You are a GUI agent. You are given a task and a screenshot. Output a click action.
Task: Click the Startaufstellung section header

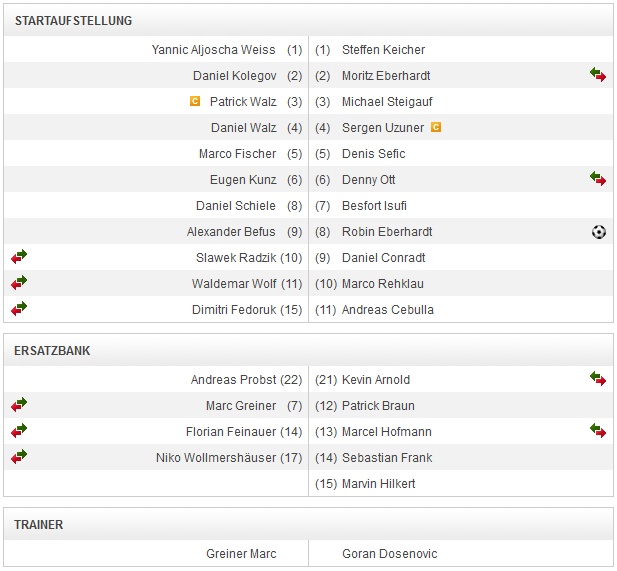click(73, 20)
